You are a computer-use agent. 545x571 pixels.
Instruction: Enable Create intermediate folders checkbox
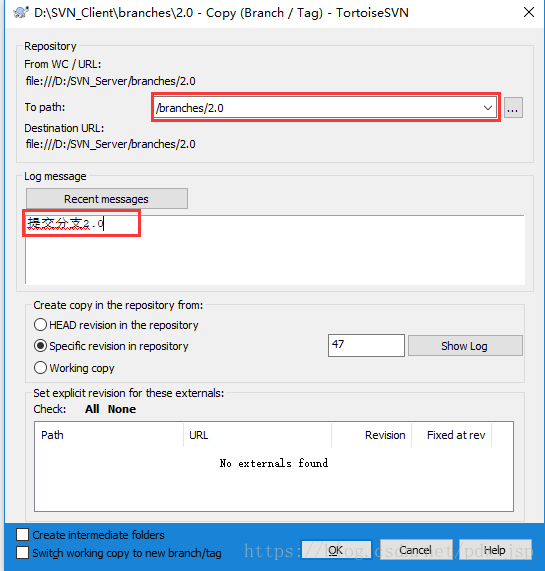[23, 535]
